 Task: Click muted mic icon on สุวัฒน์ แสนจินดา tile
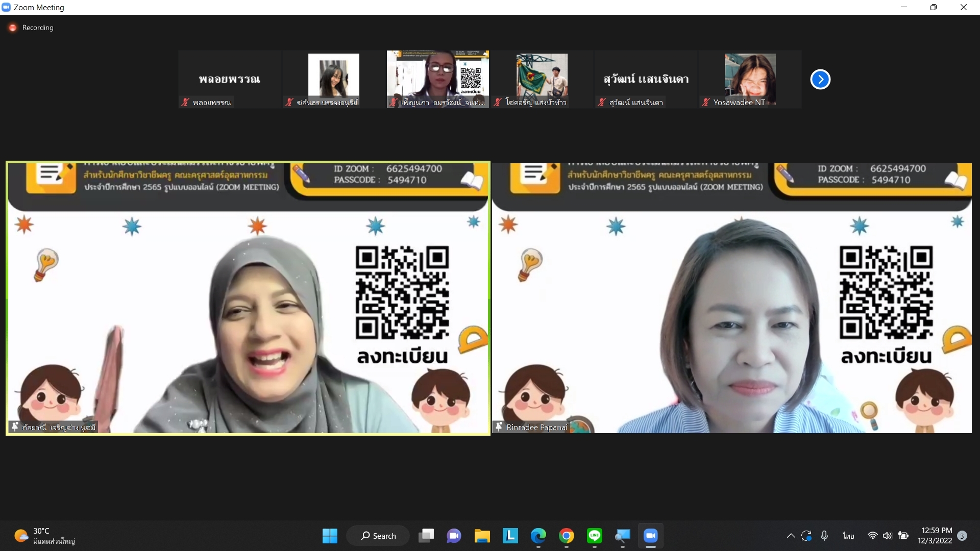pos(602,102)
